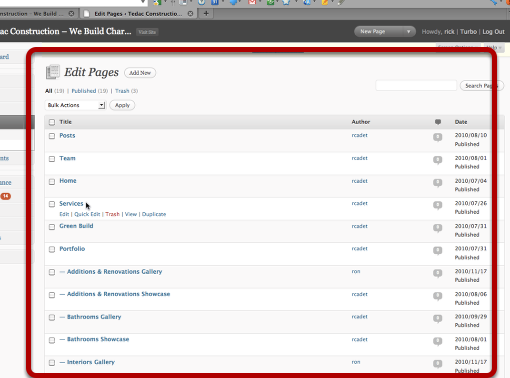Check the Posts page checkbox
The image size is (510, 378).
coord(52,136)
